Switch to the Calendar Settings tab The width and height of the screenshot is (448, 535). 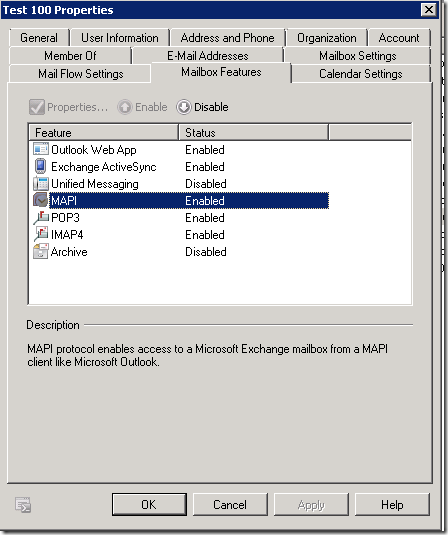click(361, 74)
